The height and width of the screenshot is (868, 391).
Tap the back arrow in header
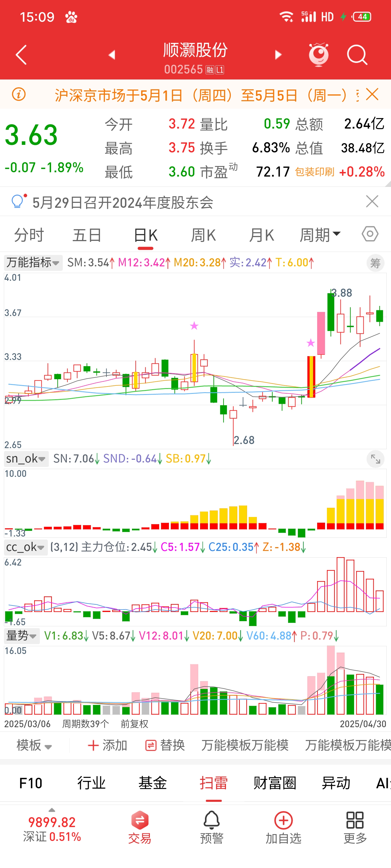pyautogui.click(x=21, y=55)
